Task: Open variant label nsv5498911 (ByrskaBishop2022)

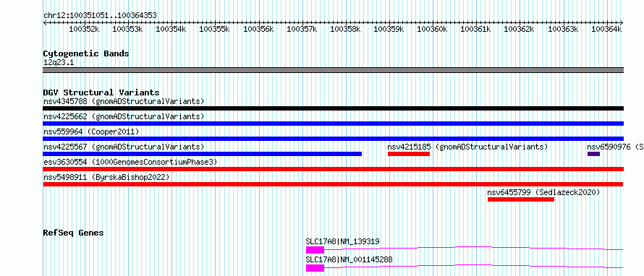Action: pyautogui.click(x=106, y=177)
